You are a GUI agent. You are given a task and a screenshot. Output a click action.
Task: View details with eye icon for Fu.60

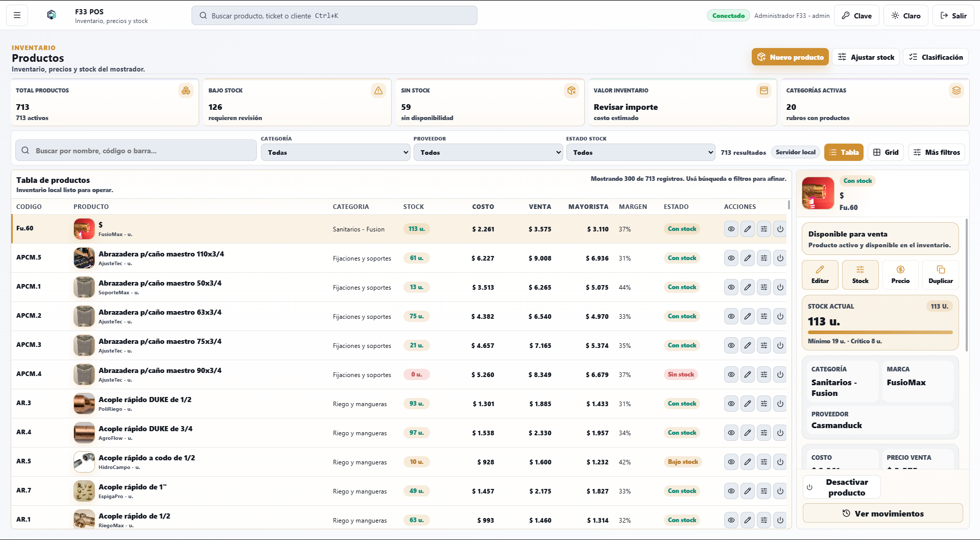click(731, 229)
